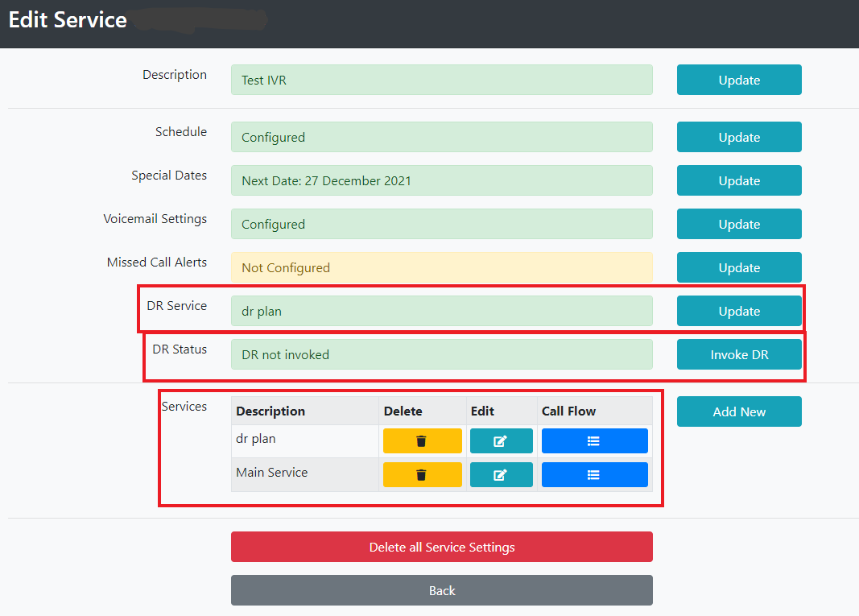Go Back to the previous page
This screenshot has height=616, width=859.
(x=441, y=590)
